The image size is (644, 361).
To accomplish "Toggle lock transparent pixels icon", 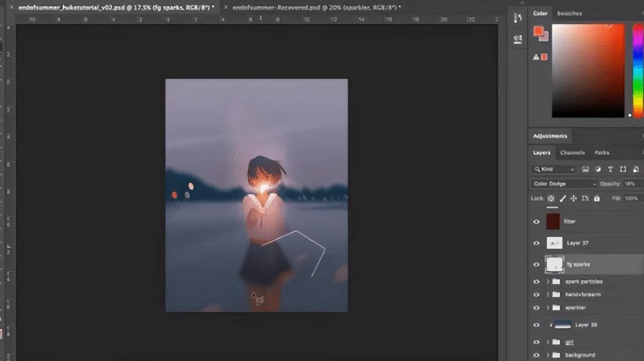I will 551,199.
